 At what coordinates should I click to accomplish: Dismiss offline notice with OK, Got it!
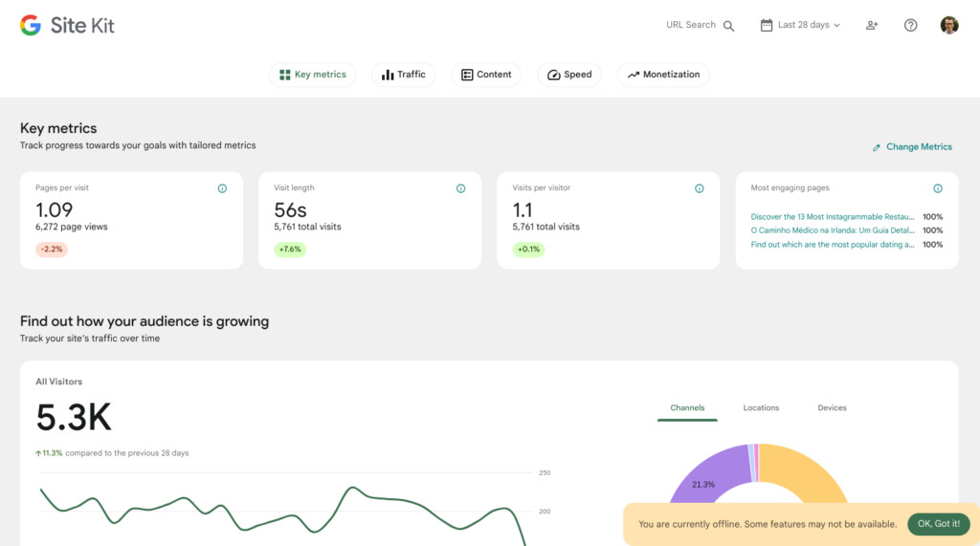(x=938, y=524)
